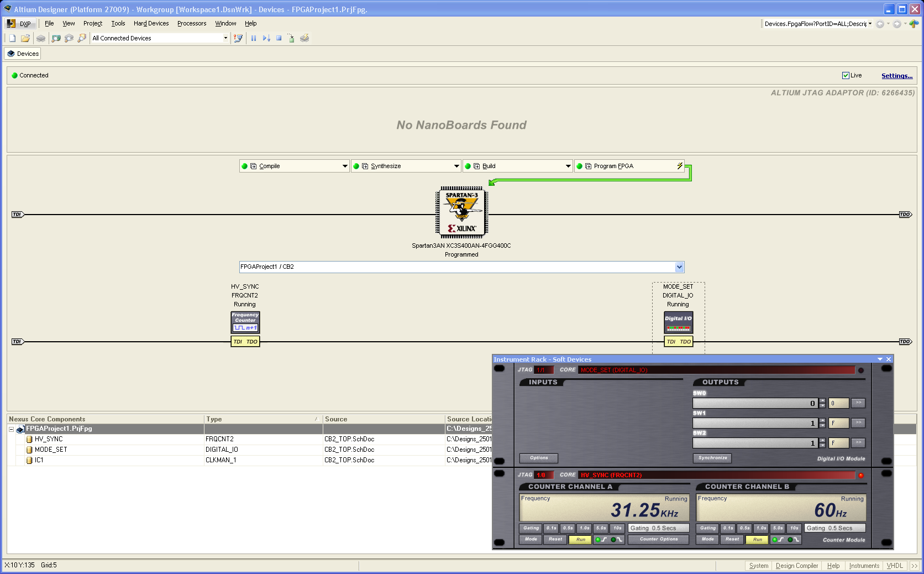Click the Synthesize report icon
Screen dimensions: 924x574
(365, 166)
